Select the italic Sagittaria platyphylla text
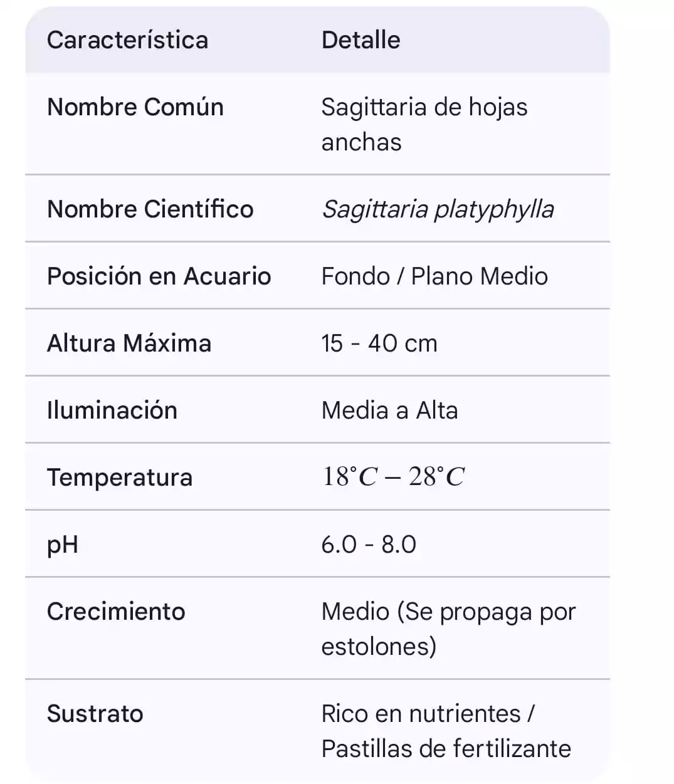 [438, 209]
